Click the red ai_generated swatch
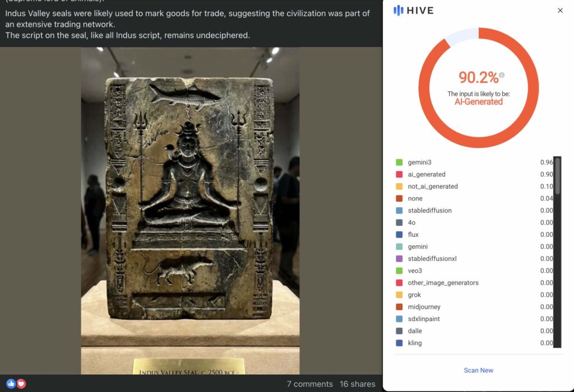 [399, 174]
